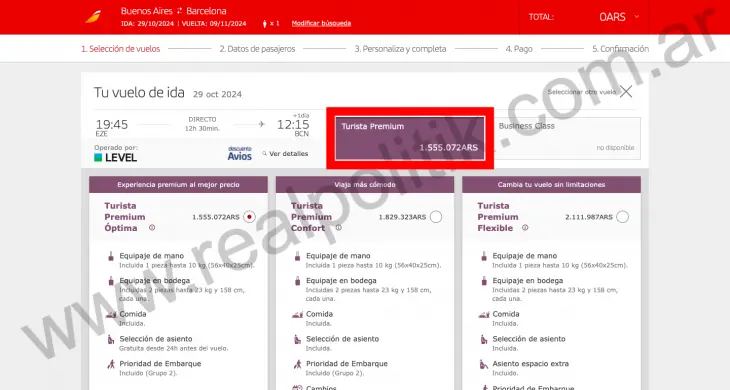Select Turista Premium Confort radio button

(436, 217)
